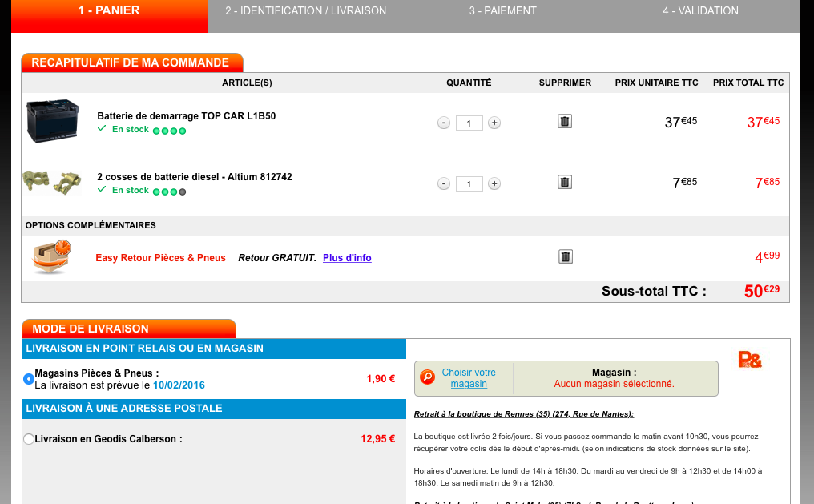Viewport: 814px width, 504px height.
Task: Click the OPTIONS COMPLÉMENTAIRES section label
Action: click(91, 225)
